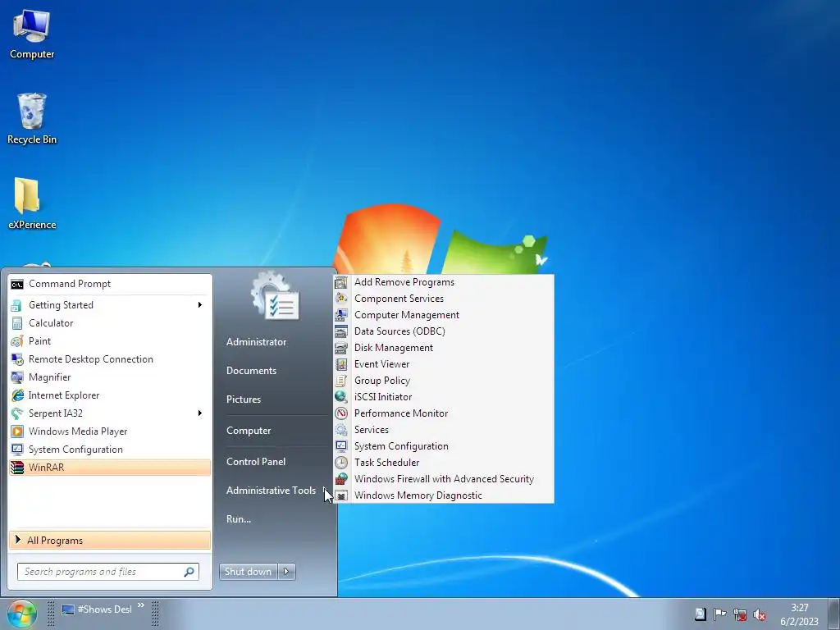The width and height of the screenshot is (840, 630).
Task: Click the Internet Explorer icon
Action: [x=17, y=395]
